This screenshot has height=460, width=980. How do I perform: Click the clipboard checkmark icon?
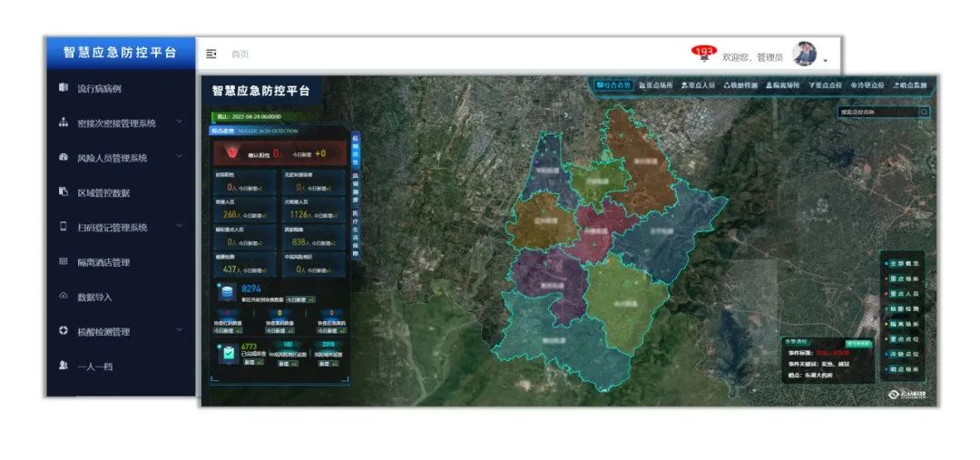[x=227, y=353]
